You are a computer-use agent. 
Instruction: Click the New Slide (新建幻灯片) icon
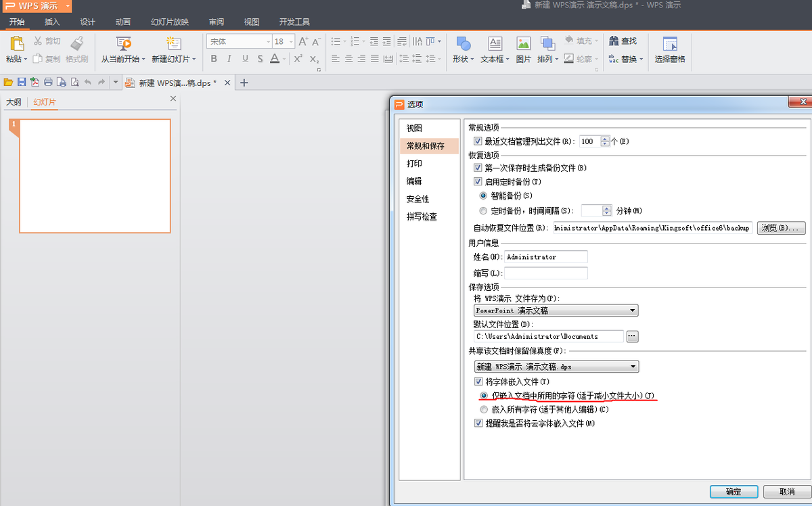click(173, 44)
